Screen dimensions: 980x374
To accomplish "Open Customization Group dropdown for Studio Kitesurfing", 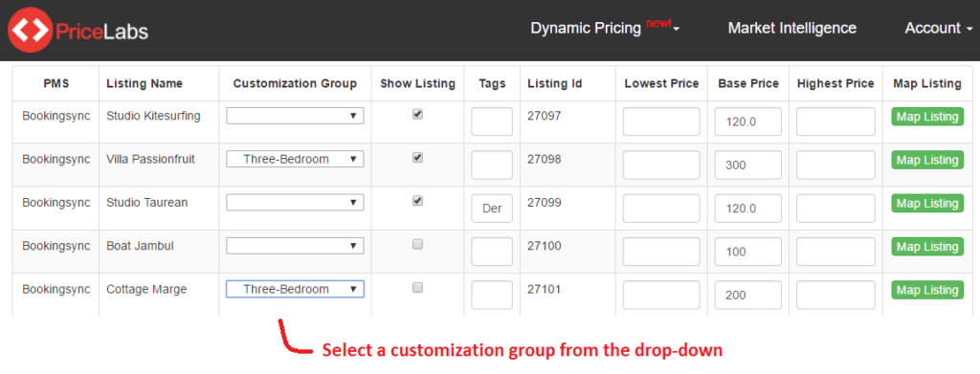I will coord(295,116).
